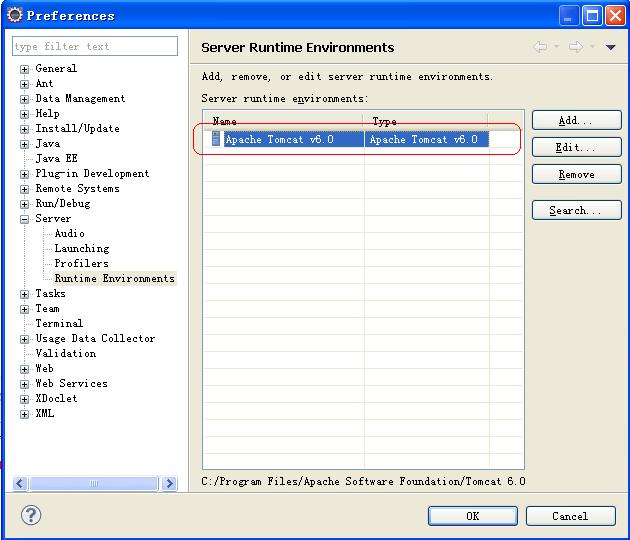The width and height of the screenshot is (630, 540).
Task: Select XDoclet label in tree
Action: point(56,399)
